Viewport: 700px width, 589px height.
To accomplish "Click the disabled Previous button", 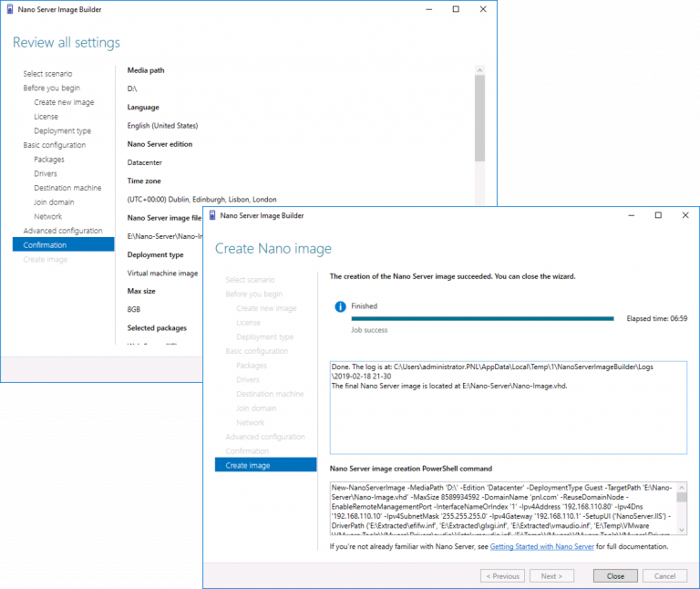I will click(503, 576).
